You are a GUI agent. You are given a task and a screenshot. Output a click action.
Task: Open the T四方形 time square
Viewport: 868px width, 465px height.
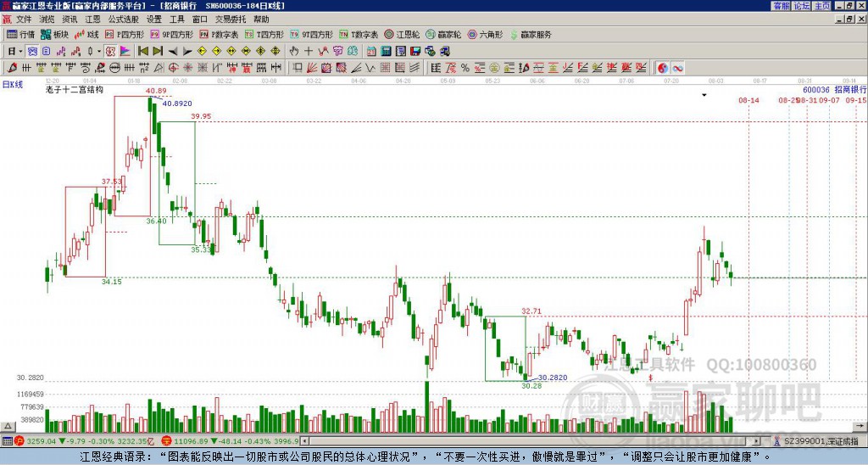tap(264, 34)
